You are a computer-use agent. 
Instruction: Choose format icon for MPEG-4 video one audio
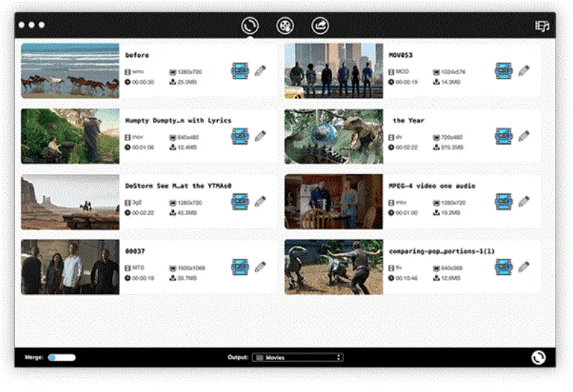[x=503, y=201]
